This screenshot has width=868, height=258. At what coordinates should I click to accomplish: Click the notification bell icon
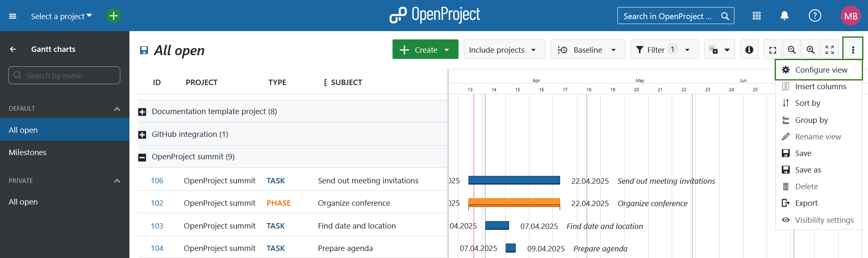(784, 16)
